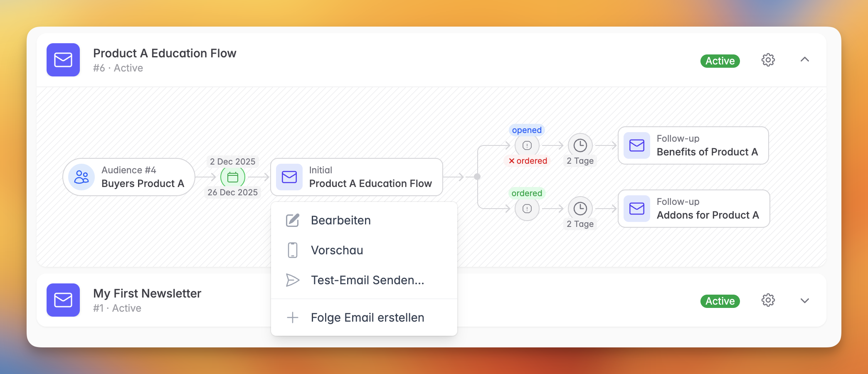Click the envelope icon on Addons for Product A
Image resolution: width=868 pixels, height=374 pixels.
tap(636, 209)
